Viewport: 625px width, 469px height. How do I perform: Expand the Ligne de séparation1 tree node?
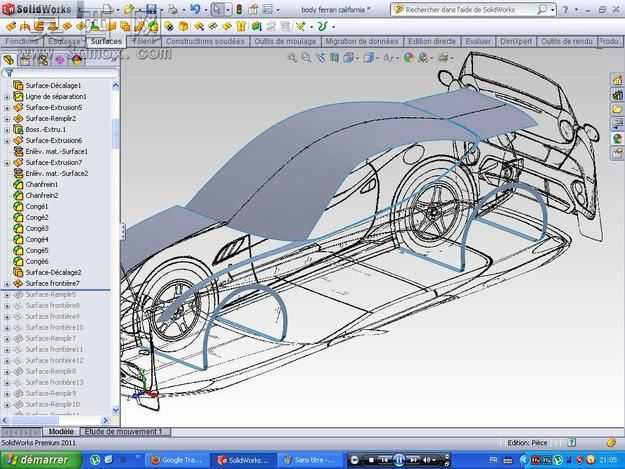[7, 97]
